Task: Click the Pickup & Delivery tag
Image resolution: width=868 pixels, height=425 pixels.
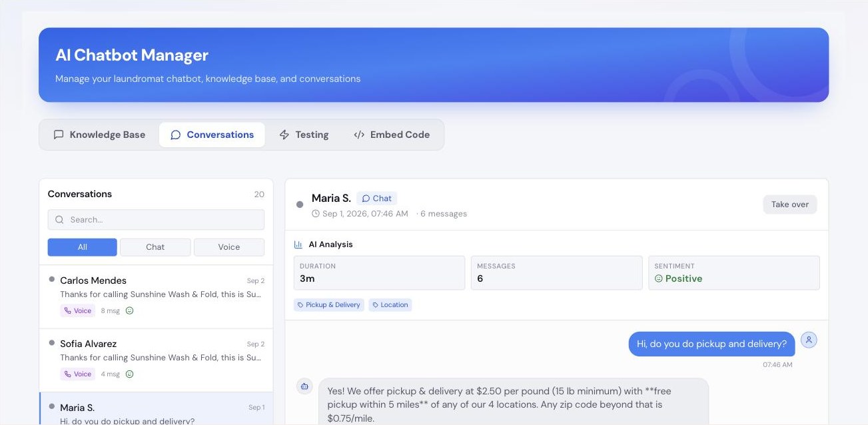Action: pyautogui.click(x=329, y=304)
